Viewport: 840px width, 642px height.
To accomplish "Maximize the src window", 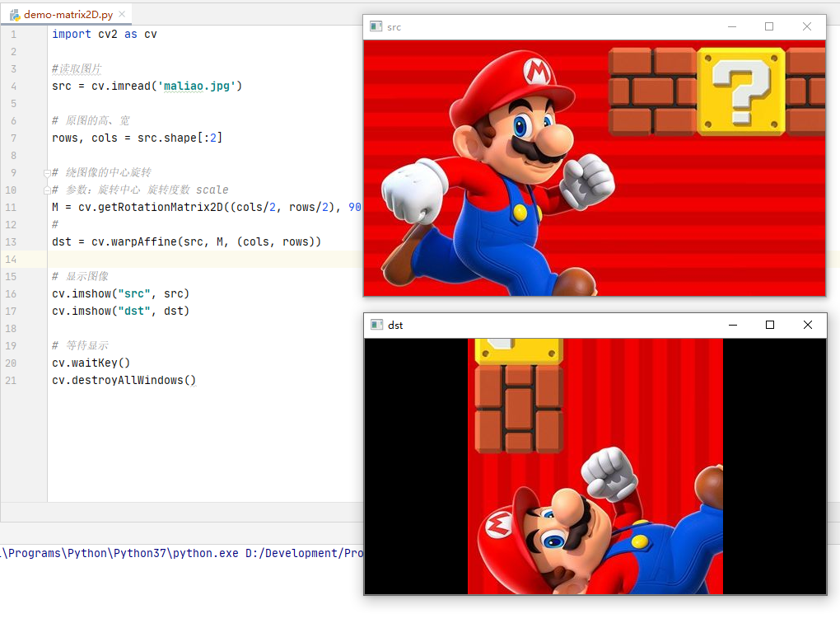I will [769, 27].
